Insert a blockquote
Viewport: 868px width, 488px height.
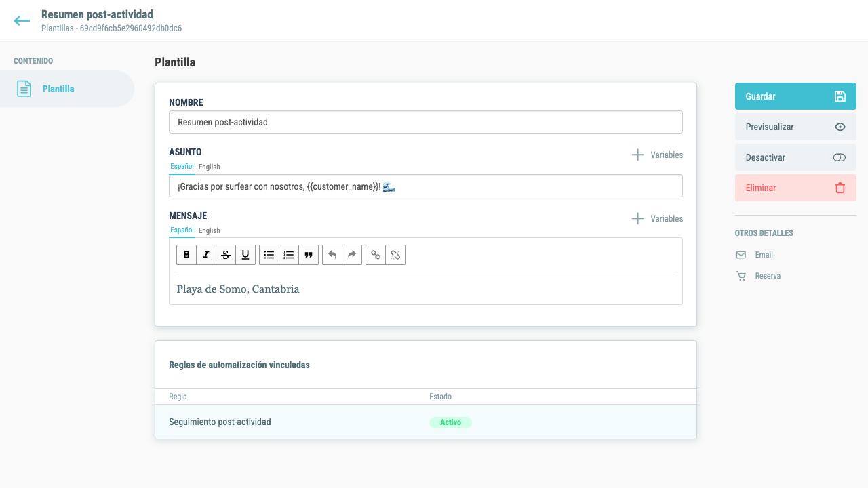point(309,255)
